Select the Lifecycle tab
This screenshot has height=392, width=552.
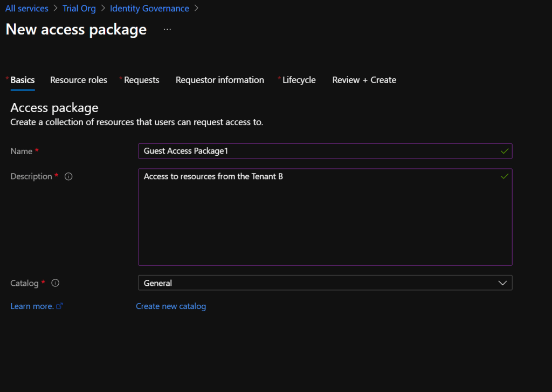[299, 80]
